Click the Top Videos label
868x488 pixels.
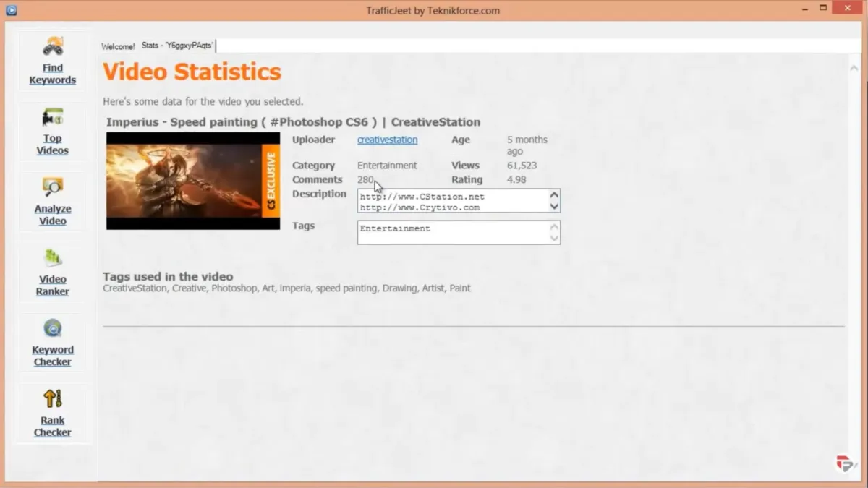(x=53, y=145)
